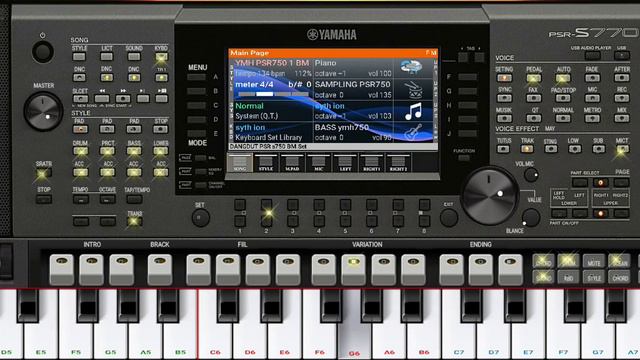The image size is (640, 360).
Task: Select the music note icon on the display
Action: pos(413,111)
